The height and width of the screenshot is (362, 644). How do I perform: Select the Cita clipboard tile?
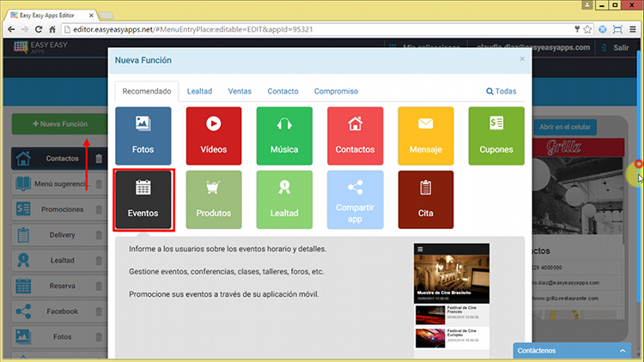426,200
